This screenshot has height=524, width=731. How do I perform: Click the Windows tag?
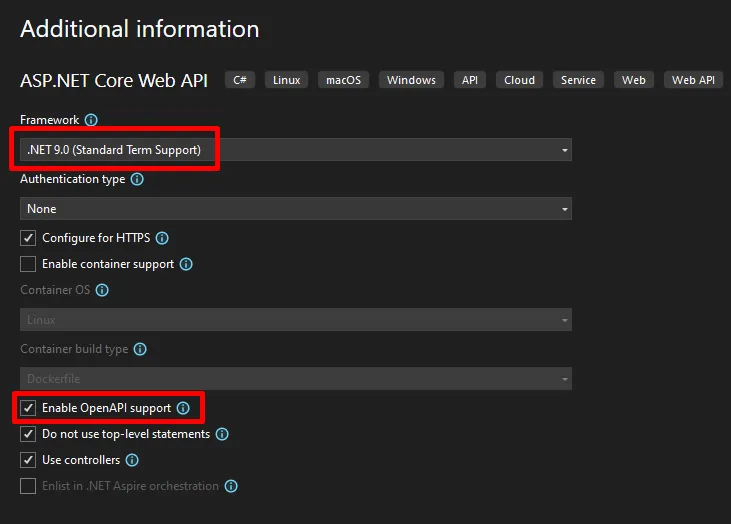tap(411, 80)
